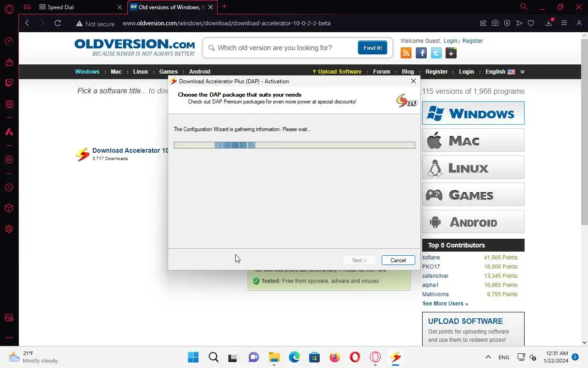Open Twitch panel in sidebar

point(9,83)
